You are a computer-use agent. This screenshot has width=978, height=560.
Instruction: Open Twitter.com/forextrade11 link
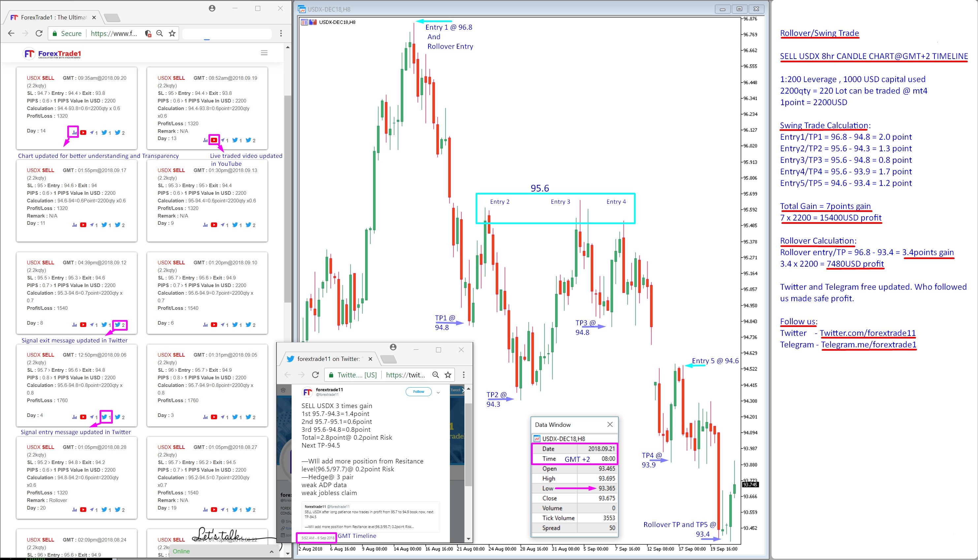coord(868,333)
